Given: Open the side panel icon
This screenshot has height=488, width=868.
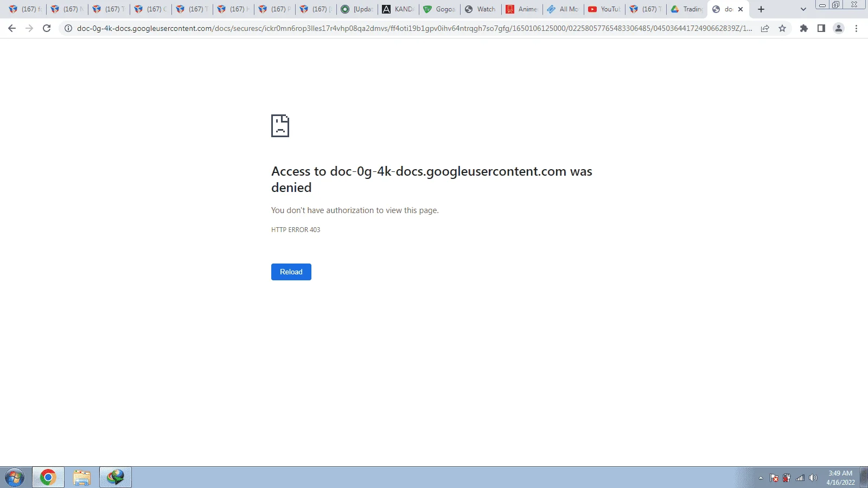Looking at the screenshot, I should (x=821, y=28).
